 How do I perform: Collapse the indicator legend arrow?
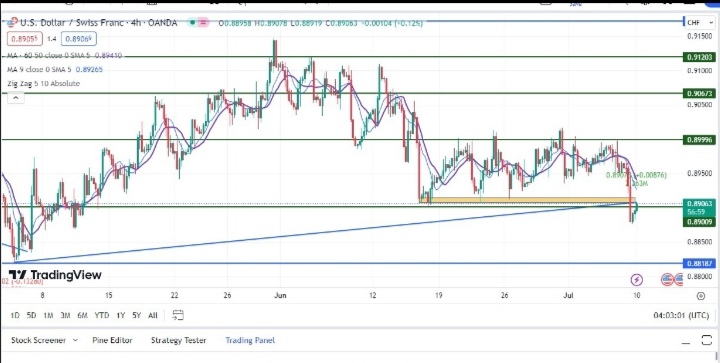click(x=16, y=98)
